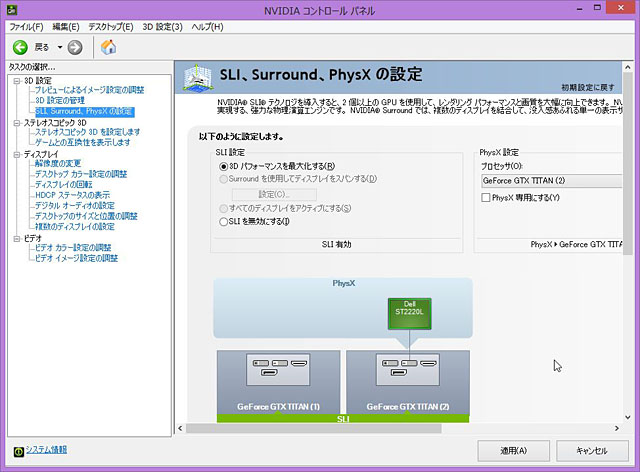
Task: Open デスクトップのサイズと位置の調整 item
Action: coord(86,216)
